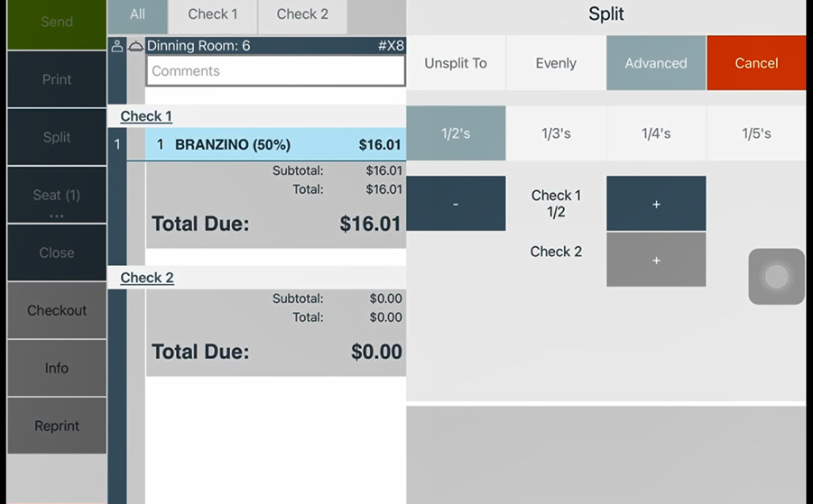Click the guest seat person icon
Screen dimensions: 813x504
tap(116, 46)
